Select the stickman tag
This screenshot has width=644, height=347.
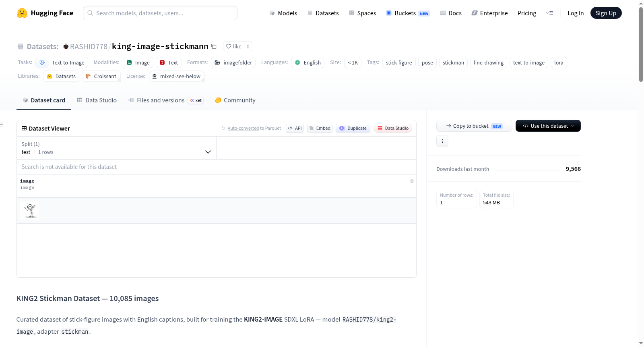point(453,62)
